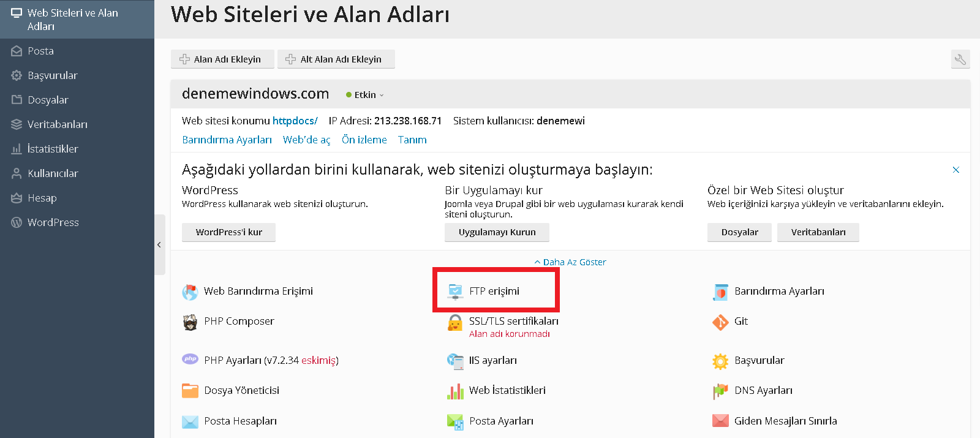Viewport: 980px width, 438px height.
Task: Click the Dosyalar button
Action: pyautogui.click(x=739, y=232)
